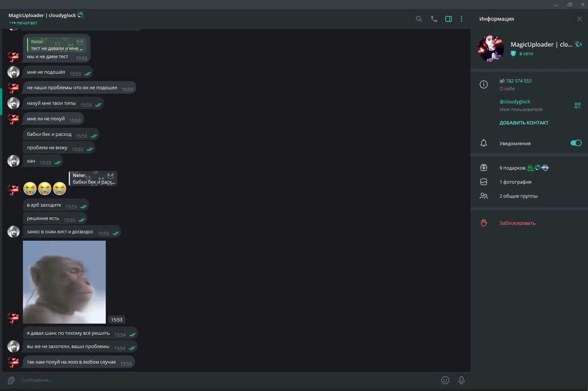Open the 9 подарков gifts section
The width and height of the screenshot is (588, 391).
(x=512, y=168)
